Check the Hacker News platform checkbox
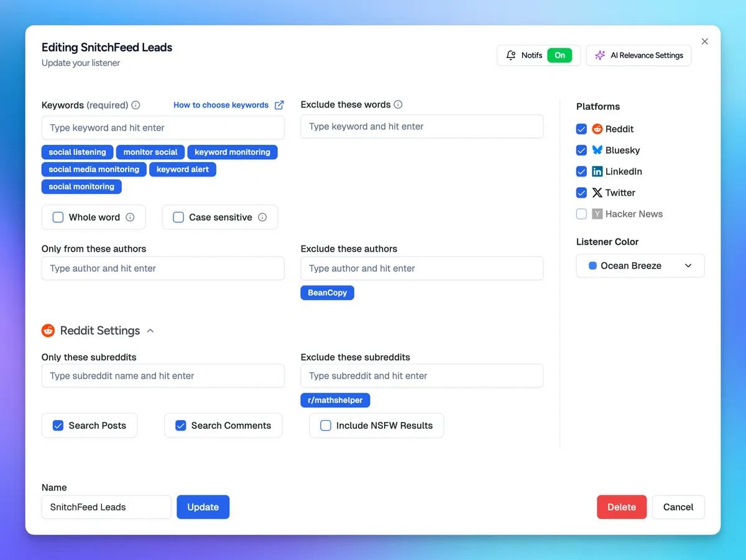Image resolution: width=746 pixels, height=560 pixels. 581,214
